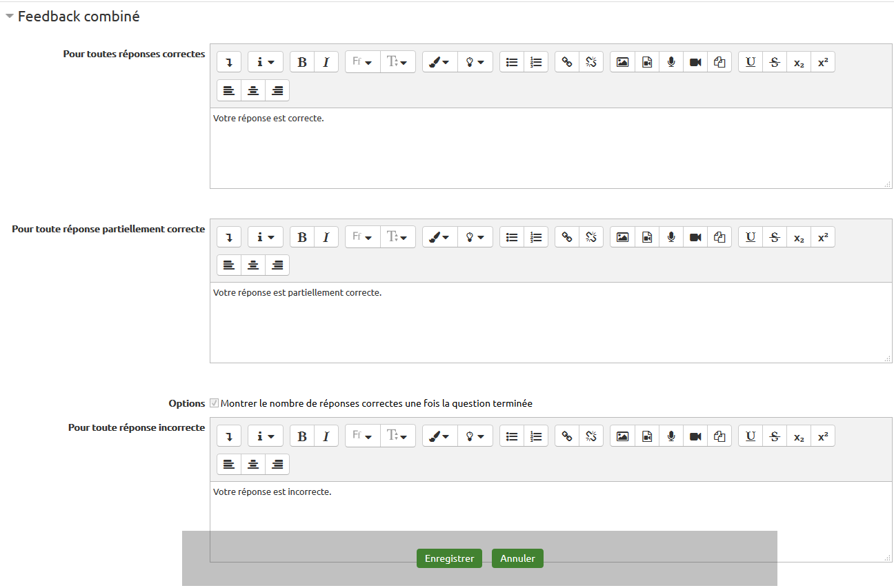
Task: Toggle Italic in the partially correct feedback toolbar
Action: tap(326, 237)
